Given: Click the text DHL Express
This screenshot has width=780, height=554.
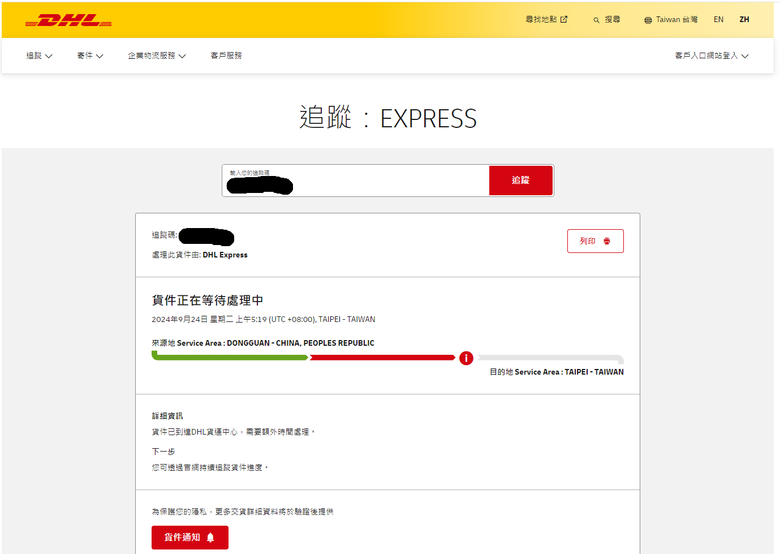Looking at the screenshot, I should click(225, 255).
